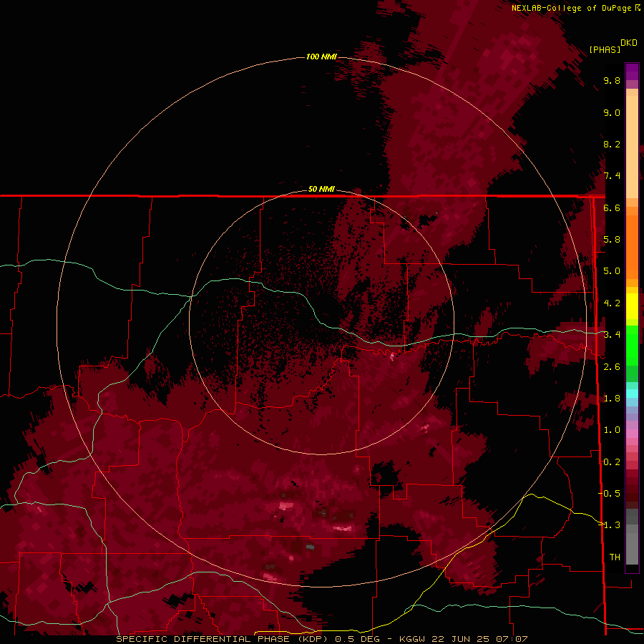The image size is (644, 644).
Task: Click the 4.2 scale value
Action: pos(612,303)
